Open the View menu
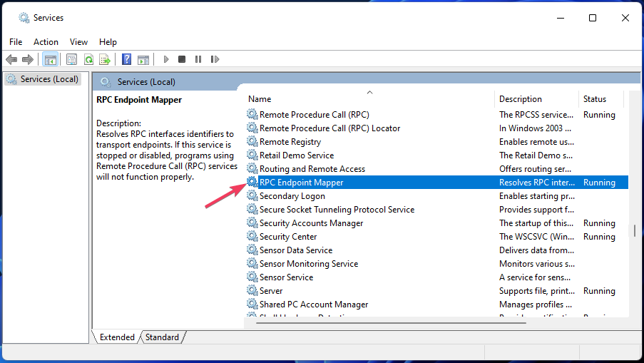The image size is (644, 363). [78, 42]
